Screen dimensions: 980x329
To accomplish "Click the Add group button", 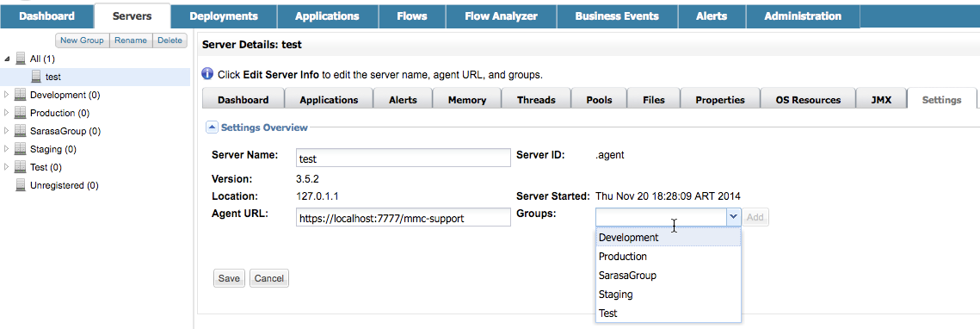I will 755,217.
